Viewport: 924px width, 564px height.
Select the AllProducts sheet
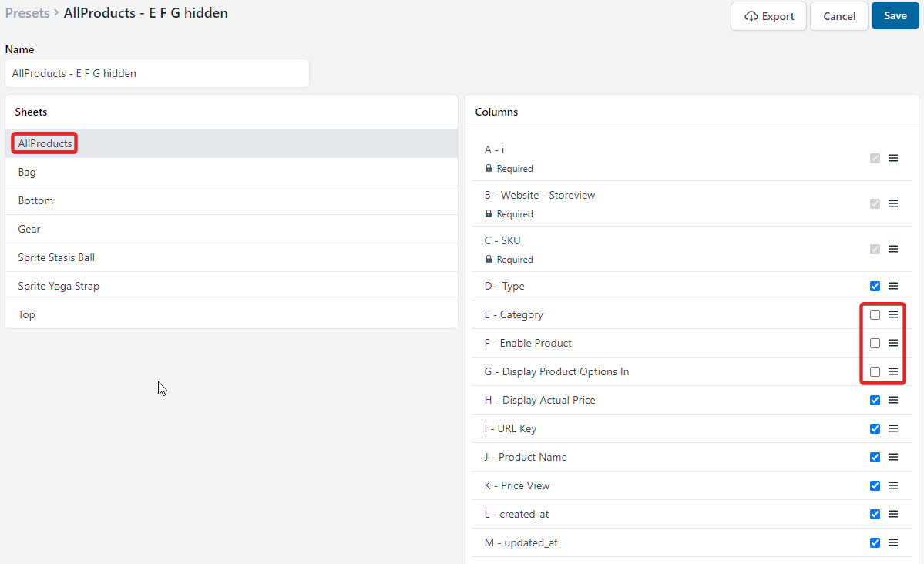coord(232,143)
